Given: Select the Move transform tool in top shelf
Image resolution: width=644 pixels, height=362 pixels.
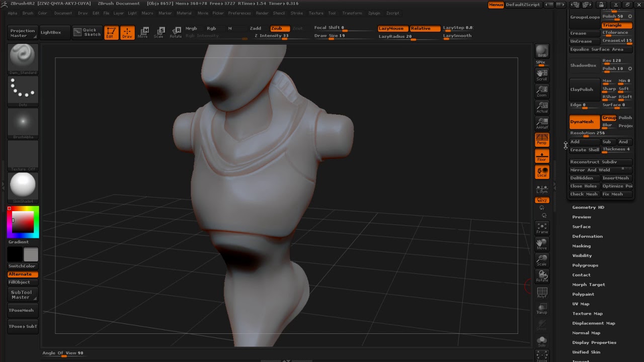Looking at the screenshot, I should pyautogui.click(x=143, y=33).
